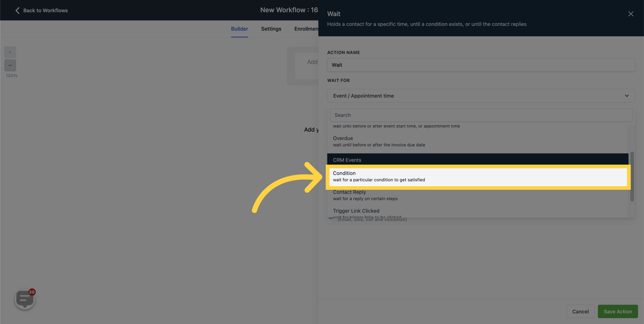Select the Contact Reply option
644x324 pixels.
click(x=478, y=195)
